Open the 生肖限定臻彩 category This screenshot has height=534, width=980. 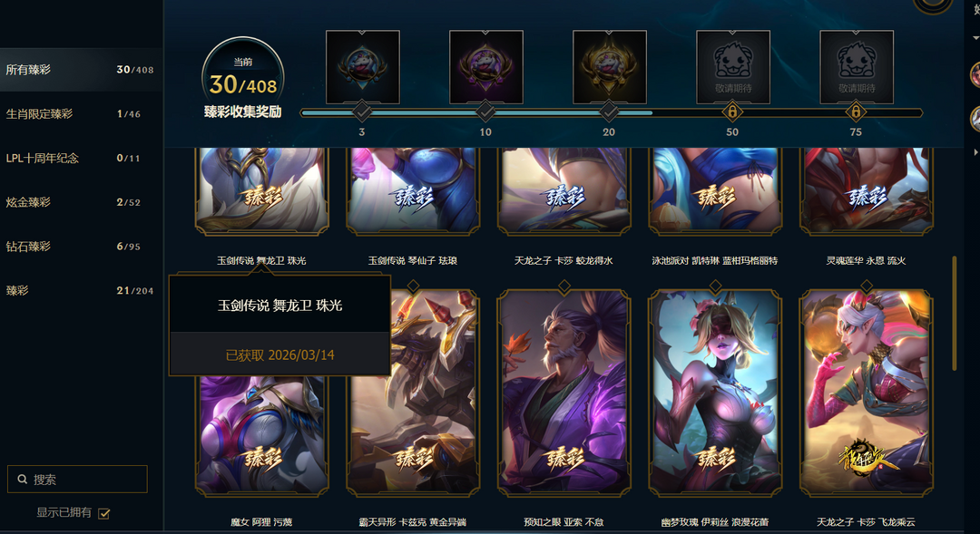[x=82, y=113]
